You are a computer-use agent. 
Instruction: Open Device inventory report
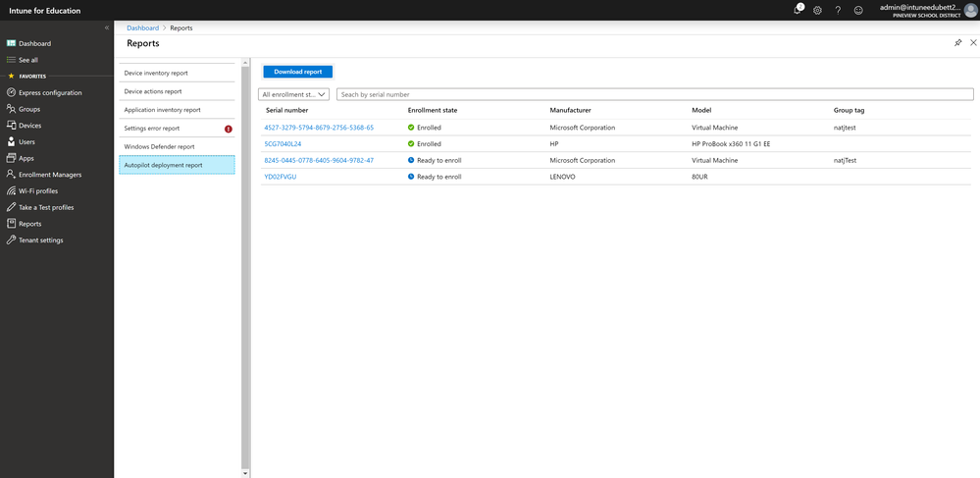177,74
